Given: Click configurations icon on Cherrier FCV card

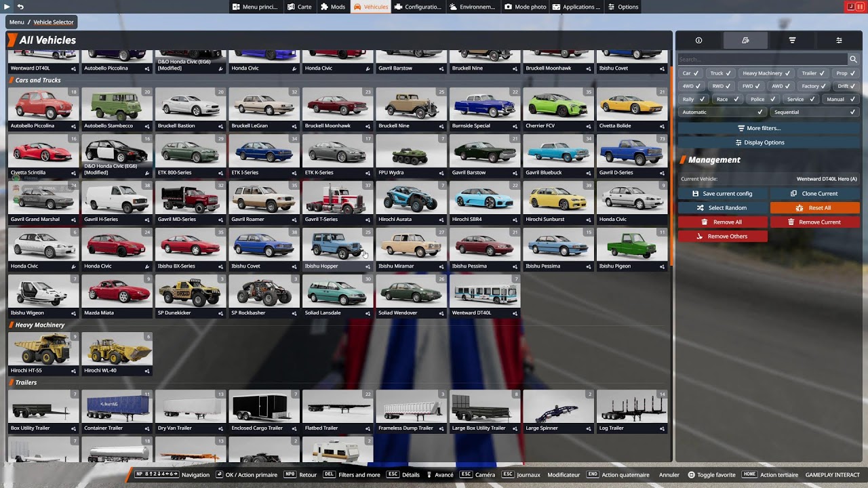Looking at the screenshot, I should coord(589,126).
